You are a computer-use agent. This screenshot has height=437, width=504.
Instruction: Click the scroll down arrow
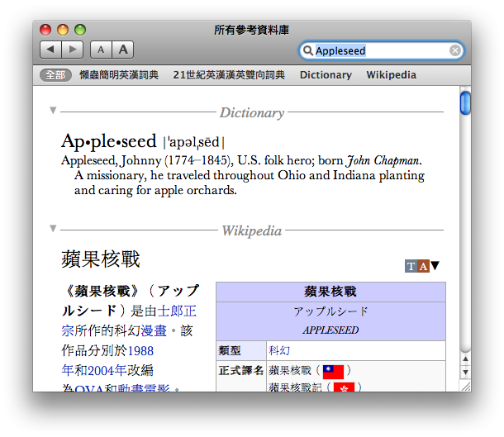pyautogui.click(x=465, y=372)
